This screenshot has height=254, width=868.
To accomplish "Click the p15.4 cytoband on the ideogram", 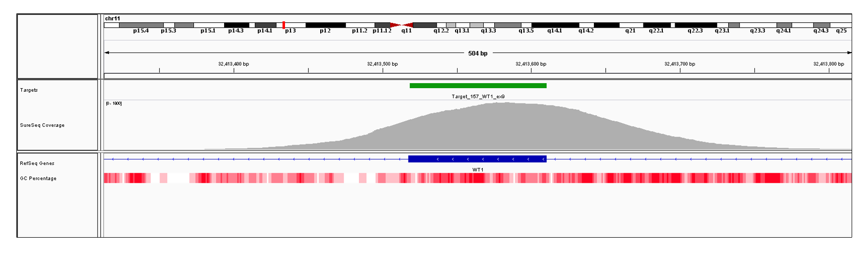I will (x=141, y=25).
